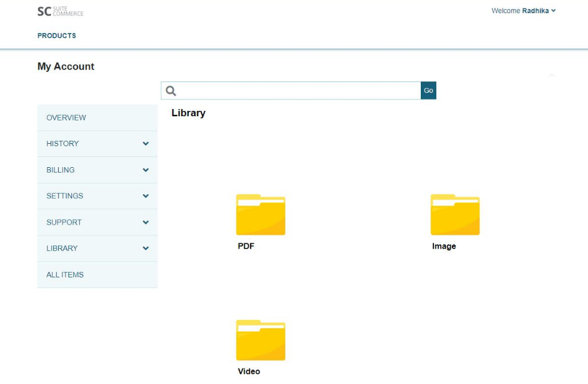Select All Items in the sidebar
Screen dimensions: 588x384
65,275
